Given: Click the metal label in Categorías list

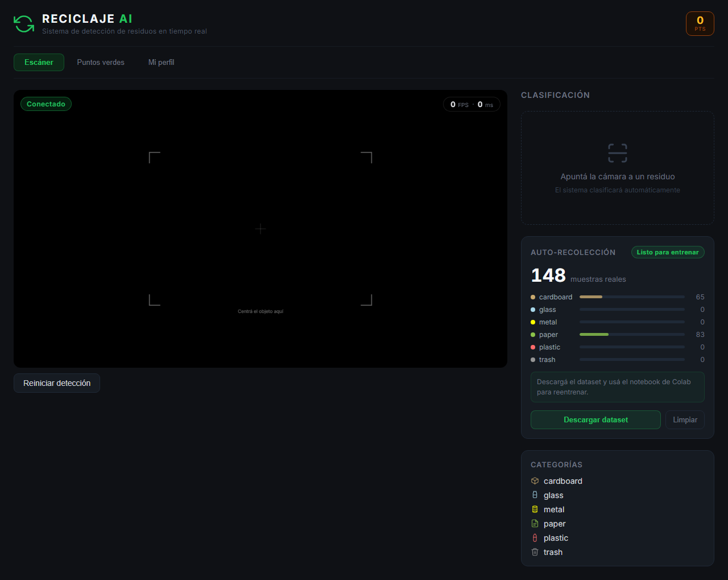Looking at the screenshot, I should [554, 509].
